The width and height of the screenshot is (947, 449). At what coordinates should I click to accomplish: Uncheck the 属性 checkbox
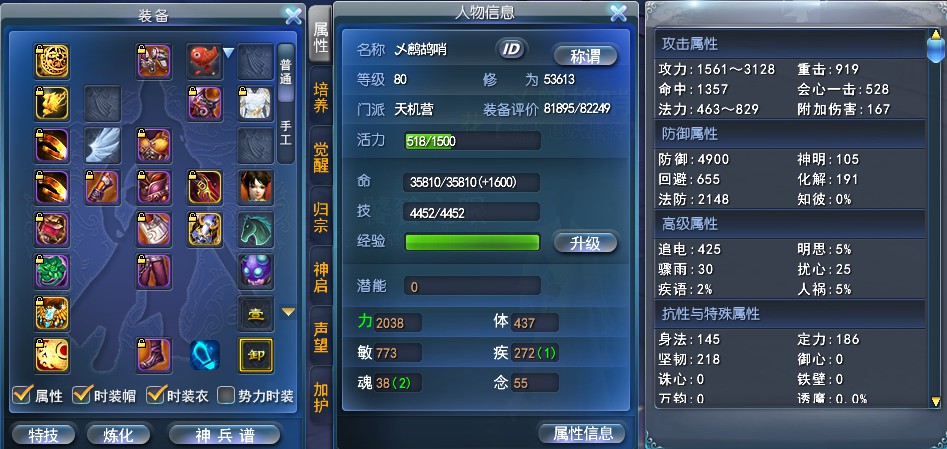point(22,395)
